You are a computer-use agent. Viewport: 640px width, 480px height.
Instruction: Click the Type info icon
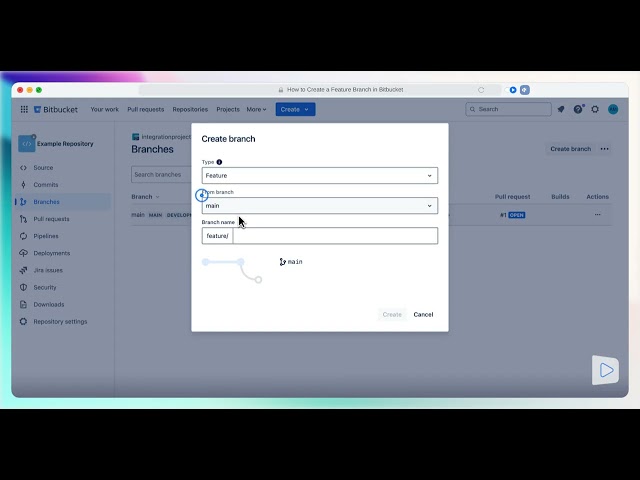(x=219, y=162)
